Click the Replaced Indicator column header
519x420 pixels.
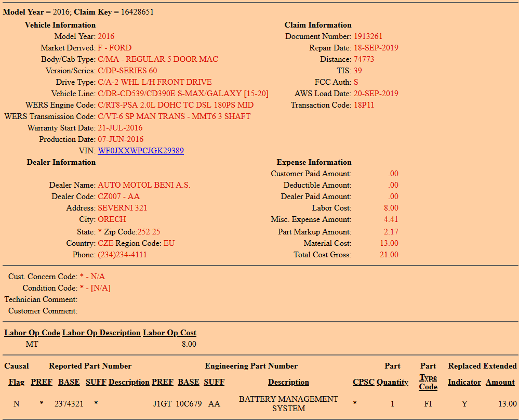(x=464, y=382)
